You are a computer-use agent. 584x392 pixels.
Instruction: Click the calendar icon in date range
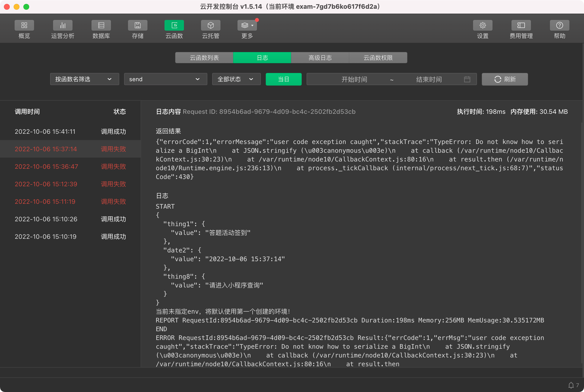pos(467,79)
